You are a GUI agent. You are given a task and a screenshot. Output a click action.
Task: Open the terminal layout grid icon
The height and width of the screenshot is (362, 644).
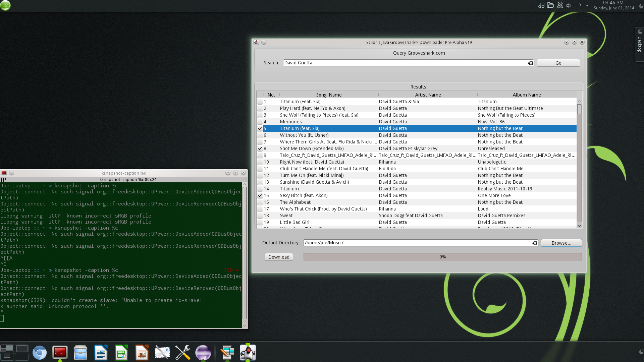[4, 180]
